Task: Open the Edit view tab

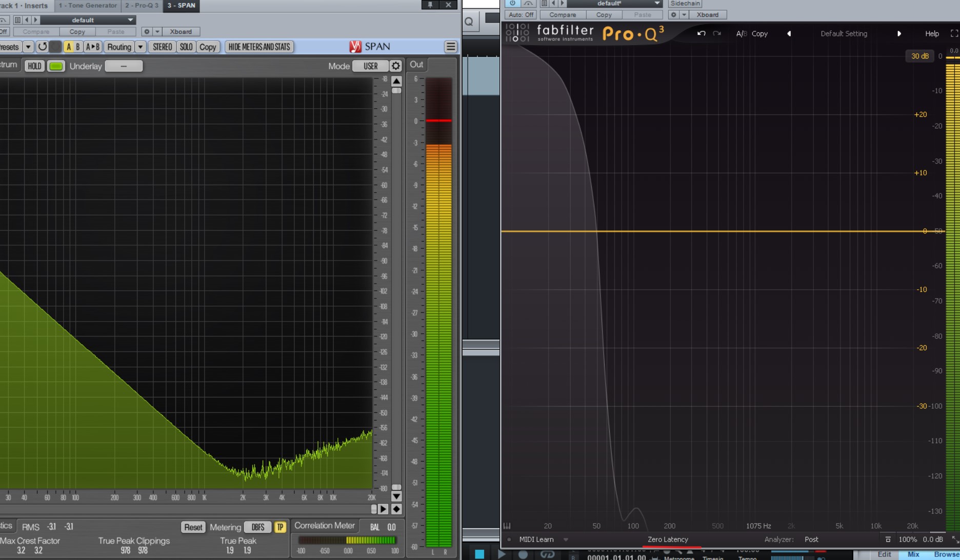Action: (x=884, y=554)
